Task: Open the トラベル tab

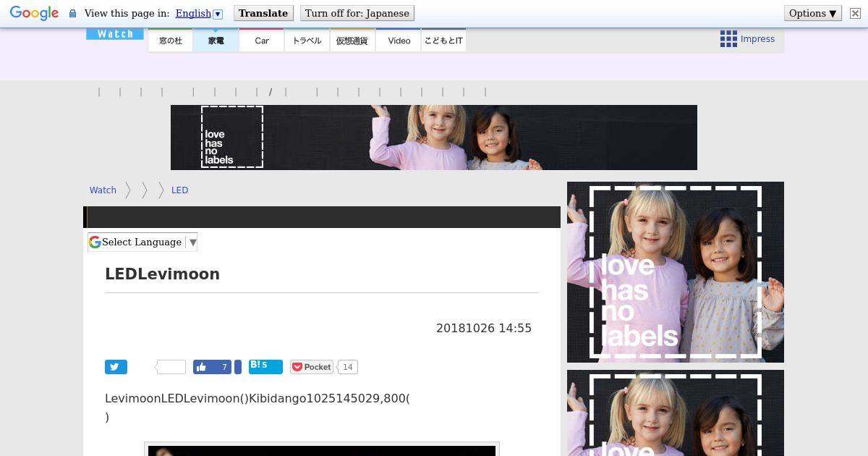Action: tap(307, 41)
